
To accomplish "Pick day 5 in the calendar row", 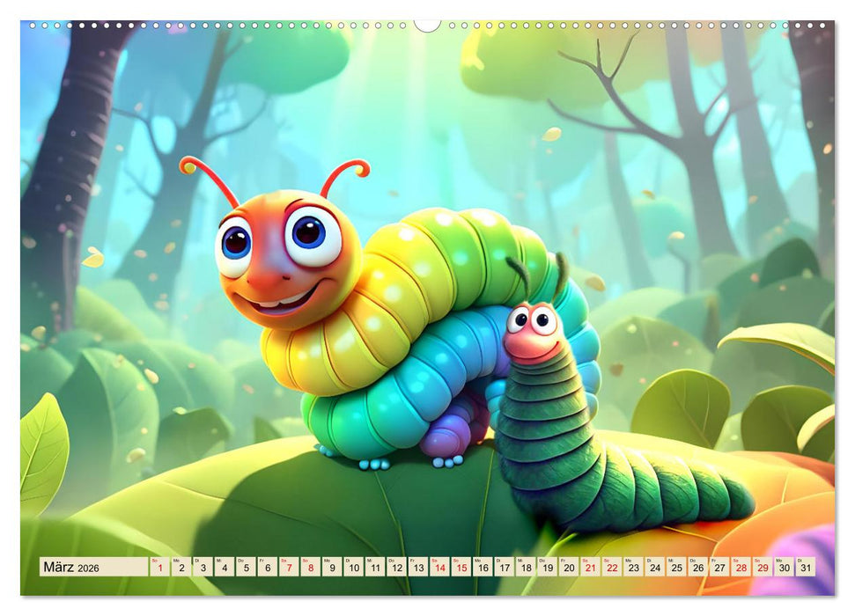I will [246, 568].
